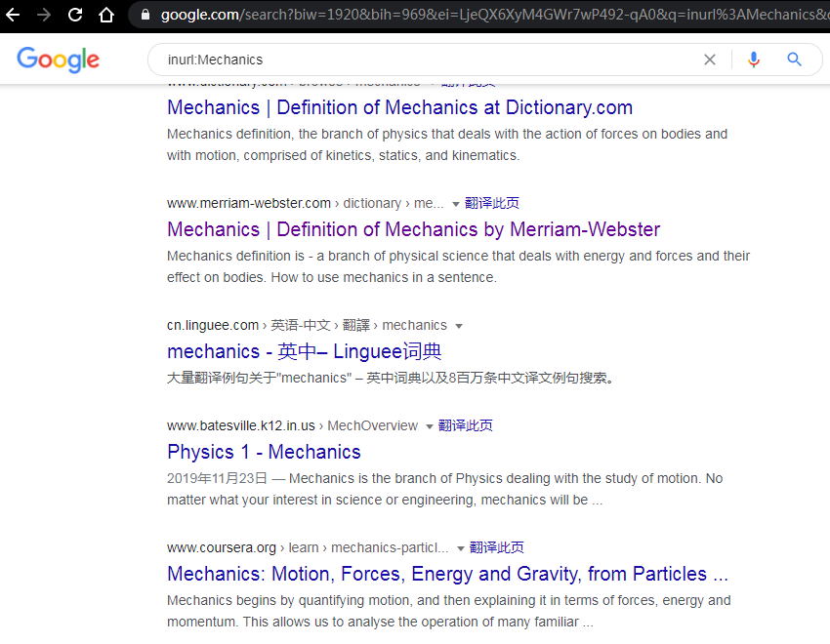830x644 pixels.
Task: Clear the search box with X icon
Action: click(710, 60)
